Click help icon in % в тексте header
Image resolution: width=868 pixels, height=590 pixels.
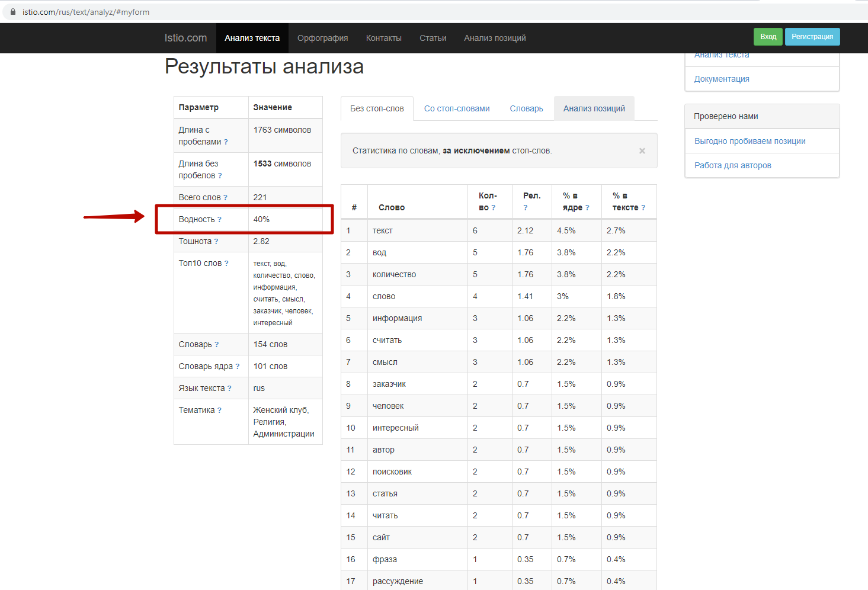(x=643, y=208)
